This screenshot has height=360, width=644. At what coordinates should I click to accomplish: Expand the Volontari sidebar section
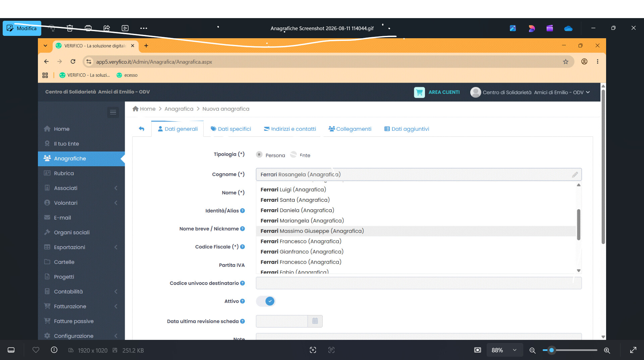81,203
